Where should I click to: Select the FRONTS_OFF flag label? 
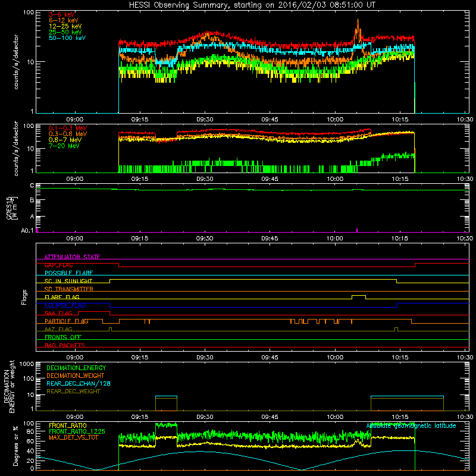coord(63,337)
